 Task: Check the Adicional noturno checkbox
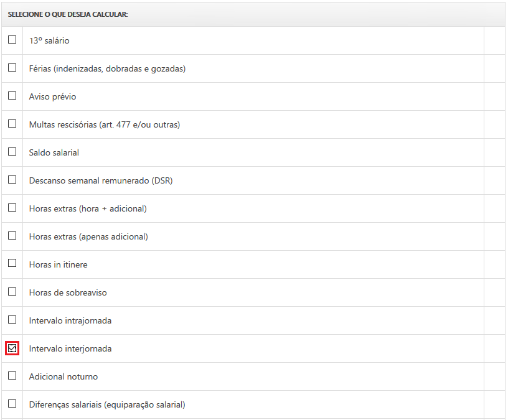(12, 376)
